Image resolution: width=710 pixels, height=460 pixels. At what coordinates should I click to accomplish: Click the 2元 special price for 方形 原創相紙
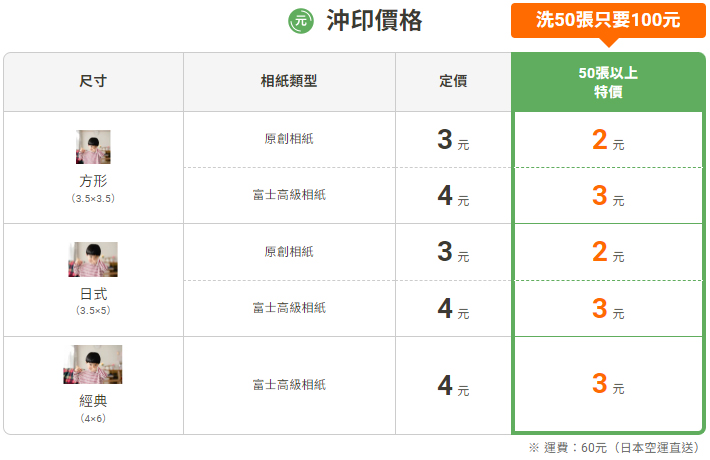coord(608,139)
